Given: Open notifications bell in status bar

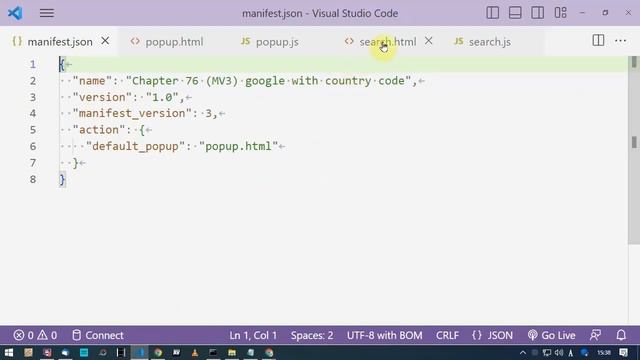Looking at the screenshot, I should tap(621, 336).
